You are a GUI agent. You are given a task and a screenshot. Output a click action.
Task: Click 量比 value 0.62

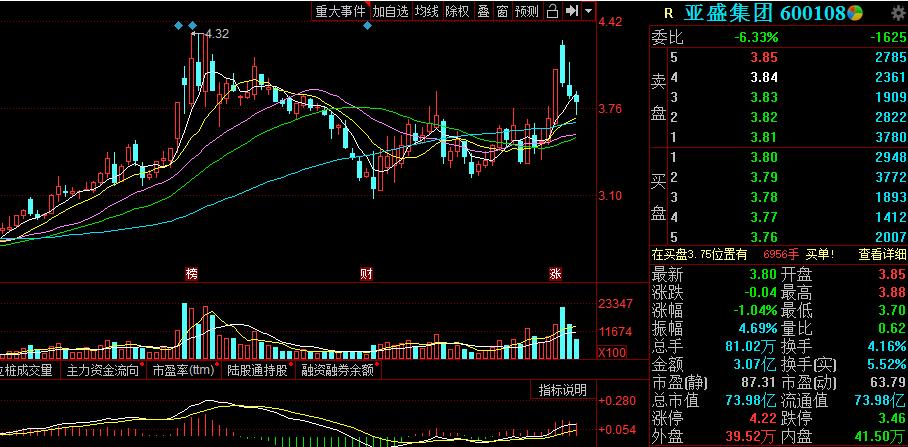893,328
